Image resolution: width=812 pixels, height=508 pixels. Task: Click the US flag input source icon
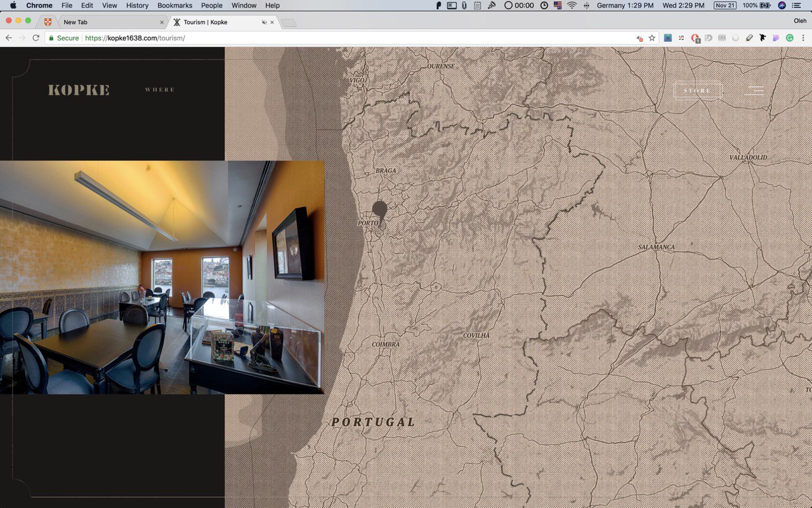pyautogui.click(x=558, y=5)
